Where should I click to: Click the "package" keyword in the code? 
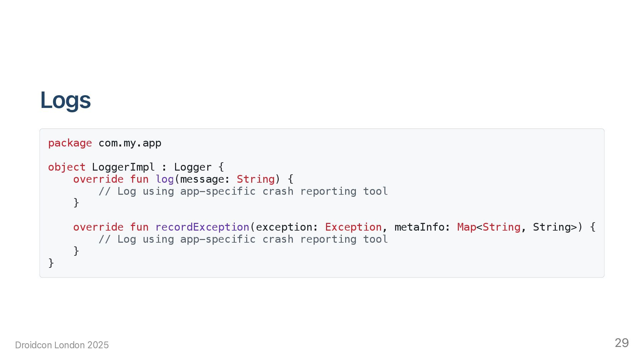70,143
